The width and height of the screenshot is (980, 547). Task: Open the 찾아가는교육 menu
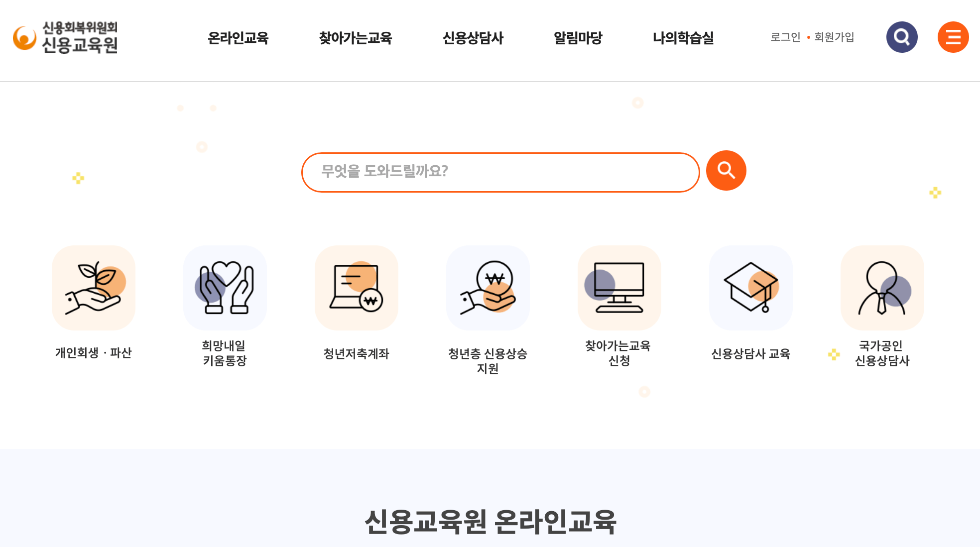tap(356, 38)
